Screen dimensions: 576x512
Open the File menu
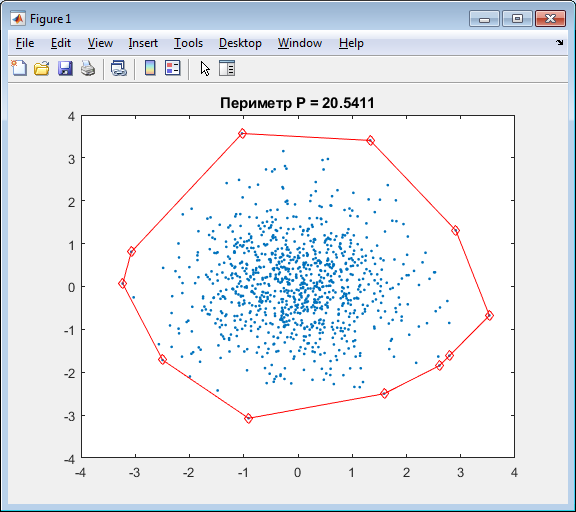tap(25, 43)
